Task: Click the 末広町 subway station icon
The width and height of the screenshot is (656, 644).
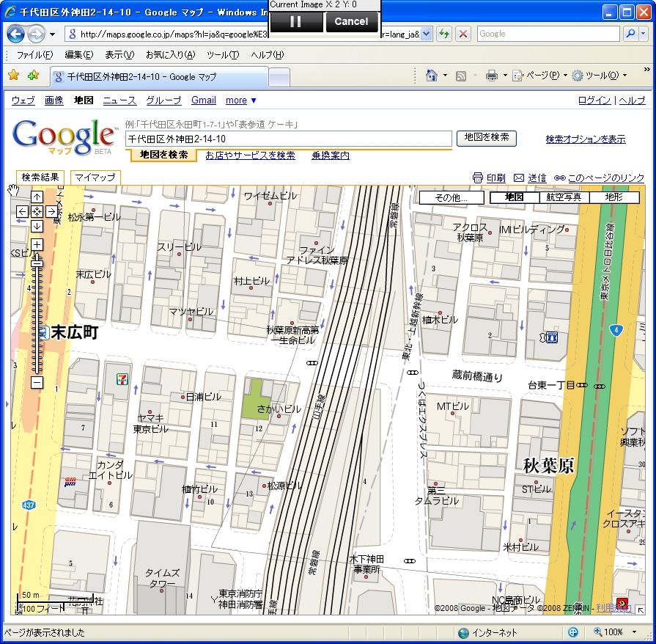Action: click(x=43, y=333)
